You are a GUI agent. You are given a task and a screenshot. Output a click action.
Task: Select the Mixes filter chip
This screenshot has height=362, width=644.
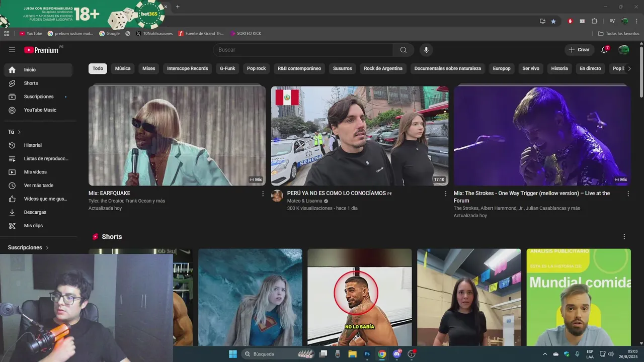(148, 68)
